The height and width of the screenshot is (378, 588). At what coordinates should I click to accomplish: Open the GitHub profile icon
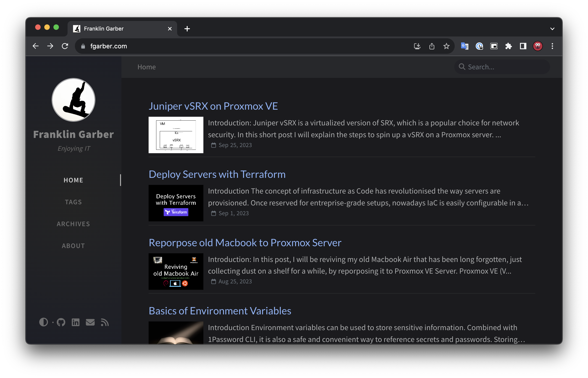click(x=61, y=322)
